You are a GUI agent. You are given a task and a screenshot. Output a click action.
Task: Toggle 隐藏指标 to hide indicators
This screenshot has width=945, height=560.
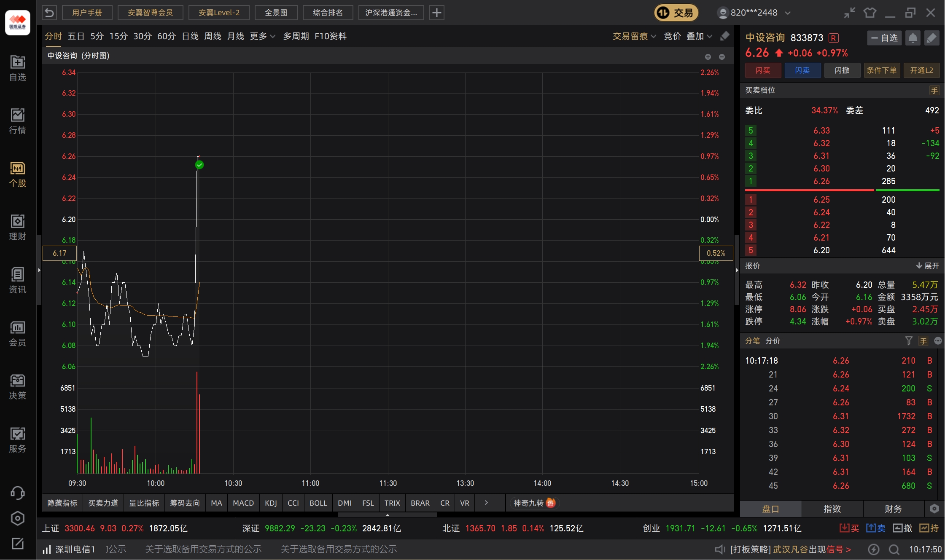(x=62, y=503)
